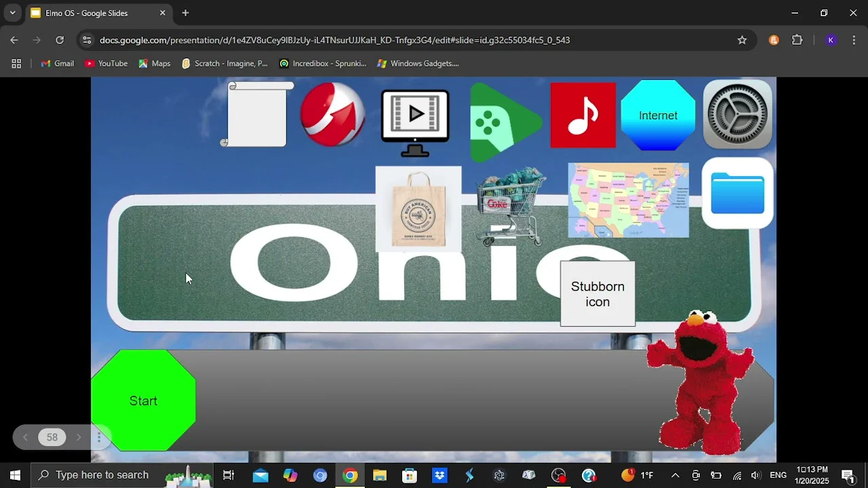Open network Wi-Fi settings in tray

[x=737, y=475]
